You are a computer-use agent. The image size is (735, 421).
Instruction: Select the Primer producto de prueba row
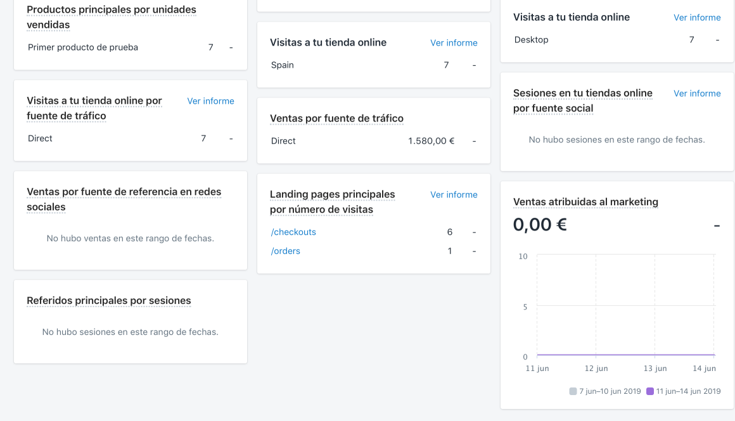pyautogui.click(x=83, y=48)
